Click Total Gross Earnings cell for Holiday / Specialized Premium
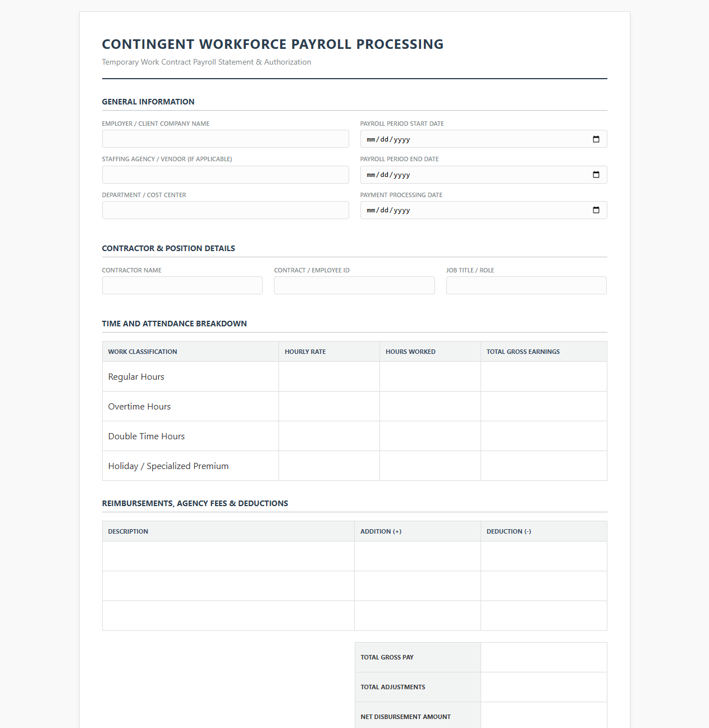Image resolution: width=709 pixels, height=728 pixels. [544, 466]
